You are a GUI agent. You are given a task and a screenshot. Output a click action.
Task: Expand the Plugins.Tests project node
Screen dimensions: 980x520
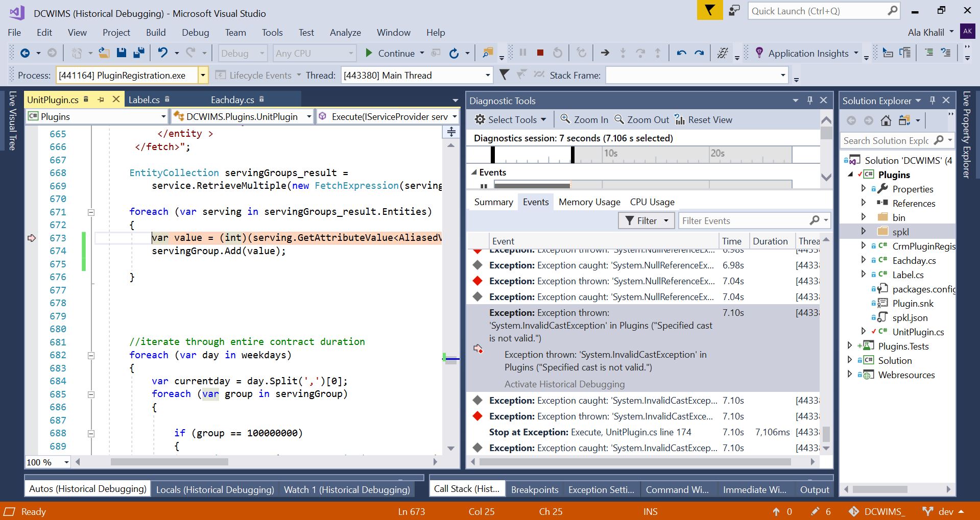point(849,345)
